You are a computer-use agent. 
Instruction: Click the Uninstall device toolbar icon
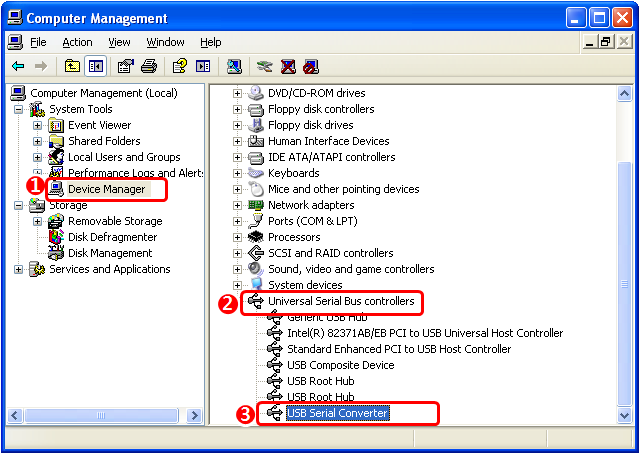click(x=288, y=66)
